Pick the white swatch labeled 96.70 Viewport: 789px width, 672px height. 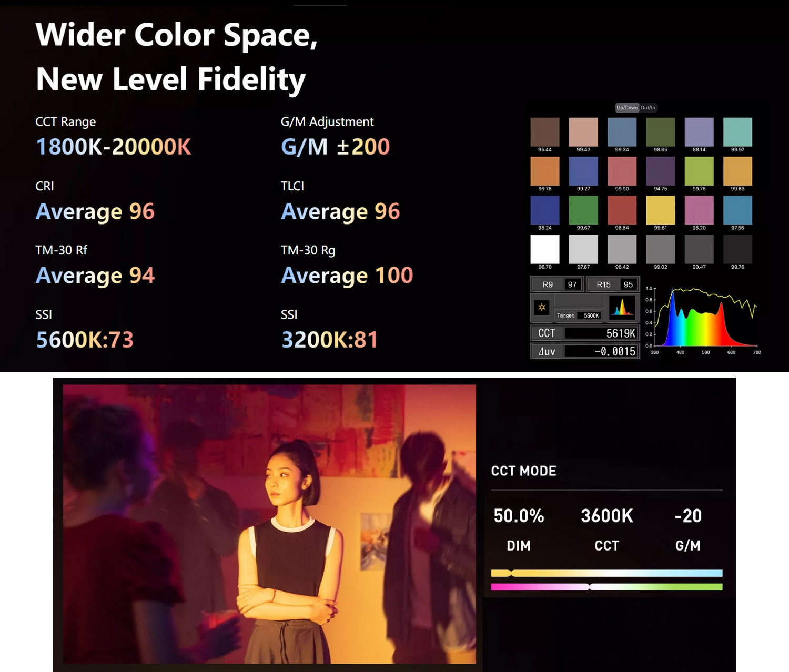pyautogui.click(x=545, y=249)
